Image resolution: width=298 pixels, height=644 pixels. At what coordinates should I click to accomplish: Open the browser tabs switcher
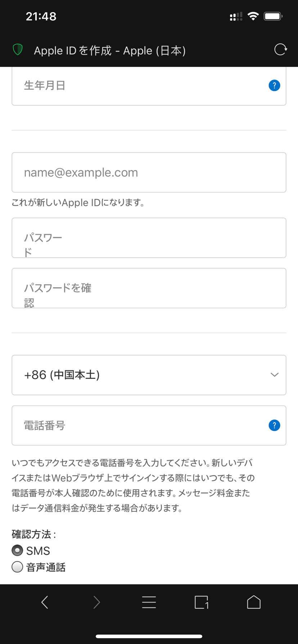(202, 602)
